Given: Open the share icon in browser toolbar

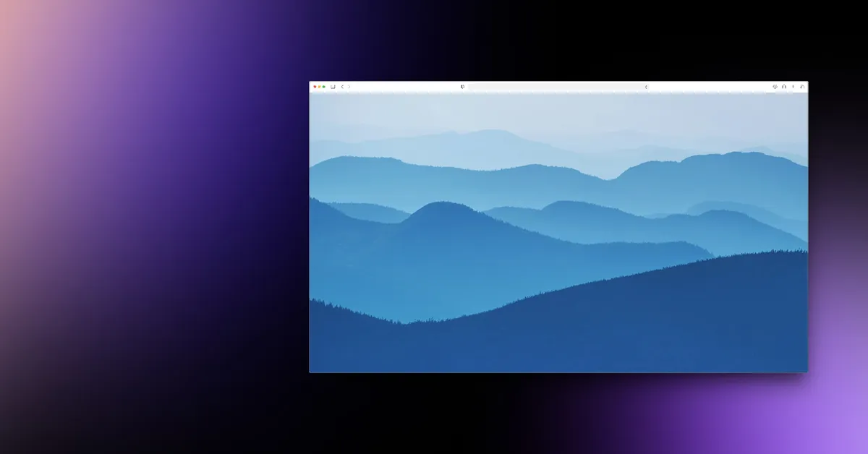Looking at the screenshot, I should coord(784,87).
